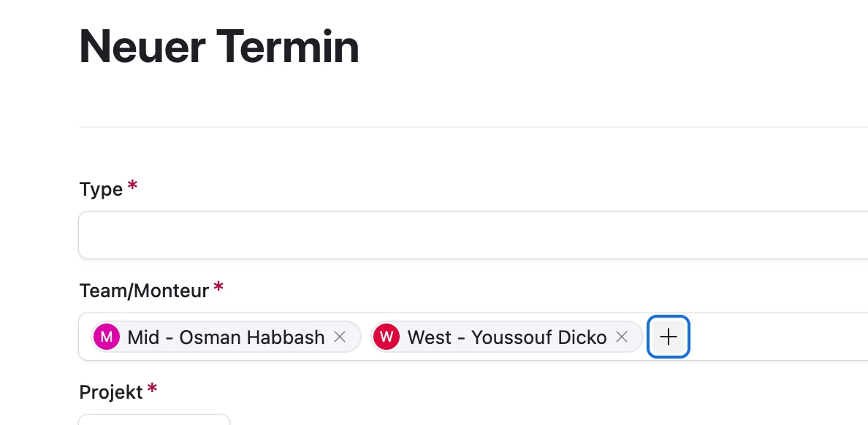Click the required asterisk next to Team/Monteur
The width and height of the screenshot is (868, 425).
pos(218,286)
